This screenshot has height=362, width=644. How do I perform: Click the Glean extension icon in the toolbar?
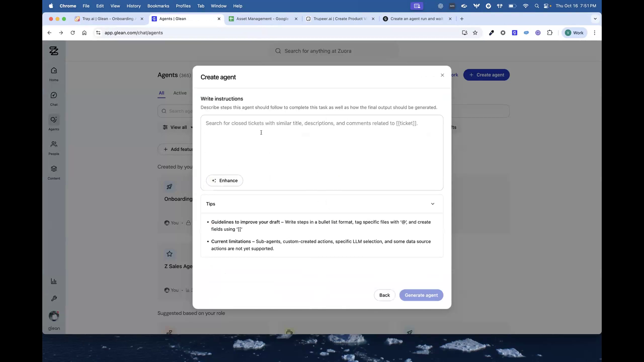pyautogui.click(x=514, y=33)
